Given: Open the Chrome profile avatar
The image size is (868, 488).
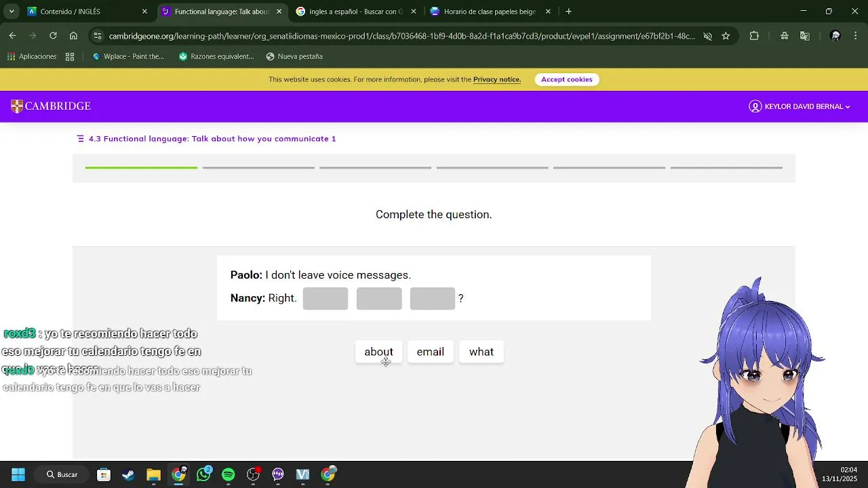Looking at the screenshot, I should tap(835, 36).
